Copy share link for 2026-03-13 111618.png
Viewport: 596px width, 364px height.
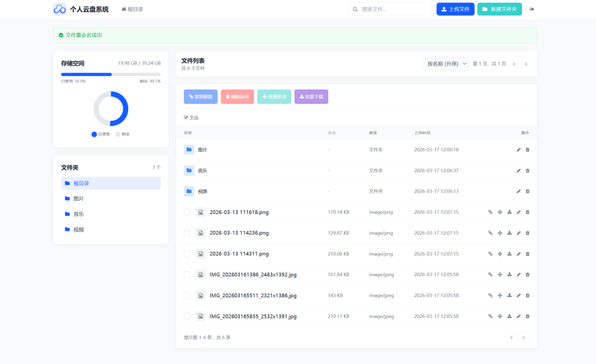[x=490, y=212]
